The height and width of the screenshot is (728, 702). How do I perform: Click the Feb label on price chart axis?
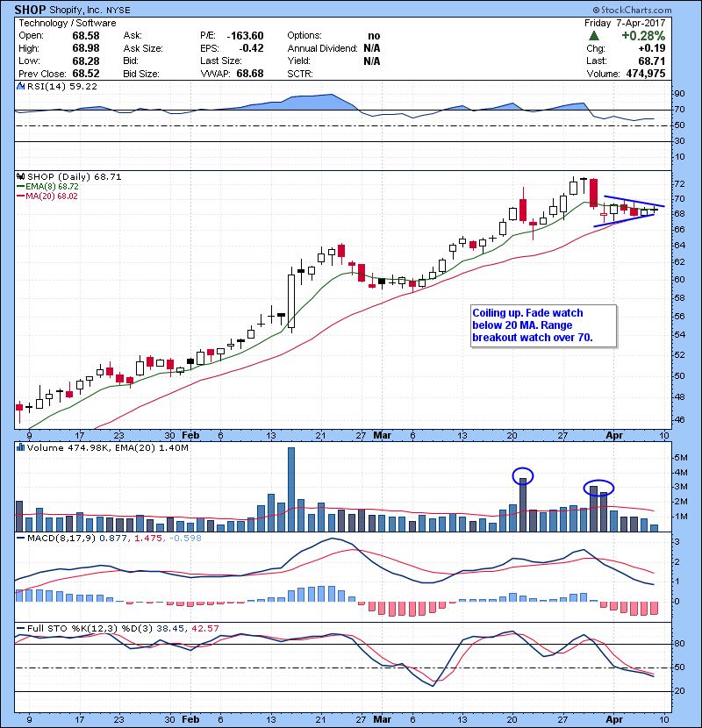click(190, 436)
